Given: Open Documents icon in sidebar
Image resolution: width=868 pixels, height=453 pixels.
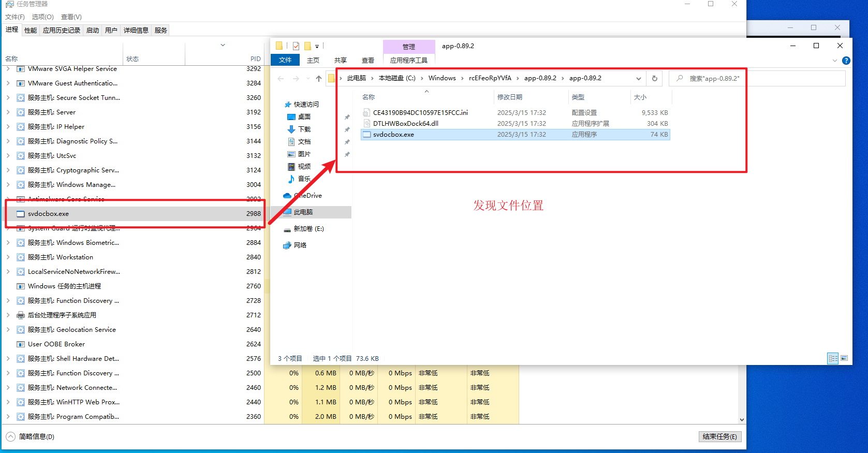Looking at the screenshot, I should (291, 142).
